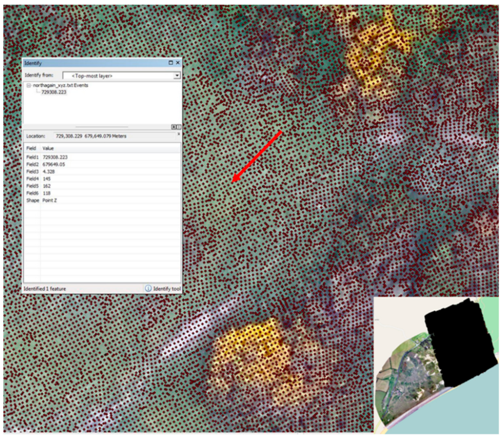
Task: Click the stacked-panels layout icon
Action: (x=174, y=127)
